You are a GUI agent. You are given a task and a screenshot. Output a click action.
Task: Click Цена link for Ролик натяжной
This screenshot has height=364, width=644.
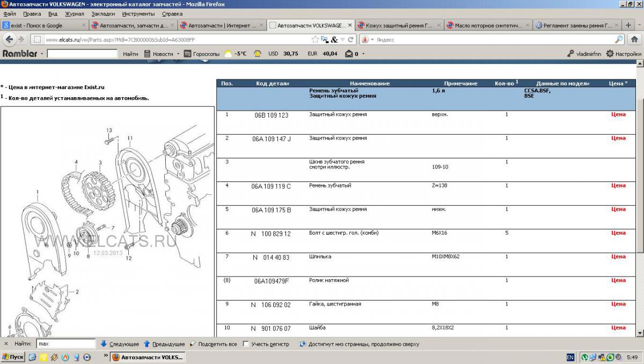pyautogui.click(x=618, y=280)
